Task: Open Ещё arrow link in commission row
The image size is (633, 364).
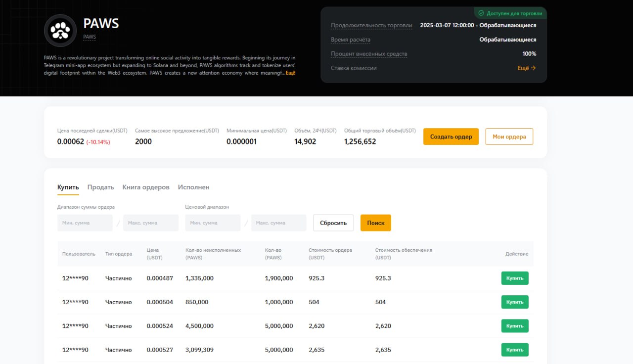Action: (527, 68)
